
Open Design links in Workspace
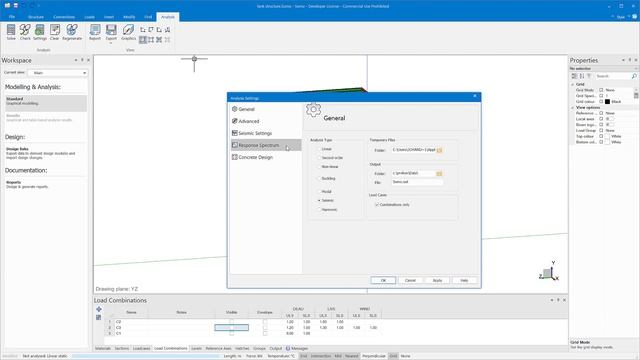click(x=41, y=153)
